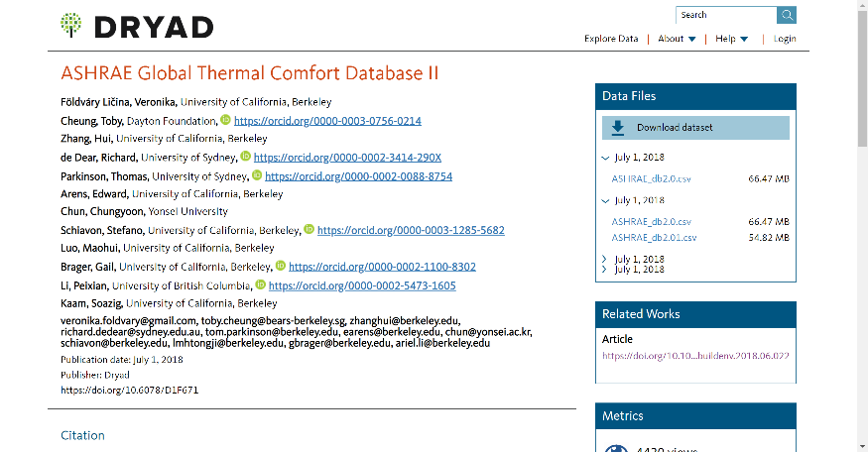
Task: Open Explore Data in navigation
Action: [x=611, y=39]
